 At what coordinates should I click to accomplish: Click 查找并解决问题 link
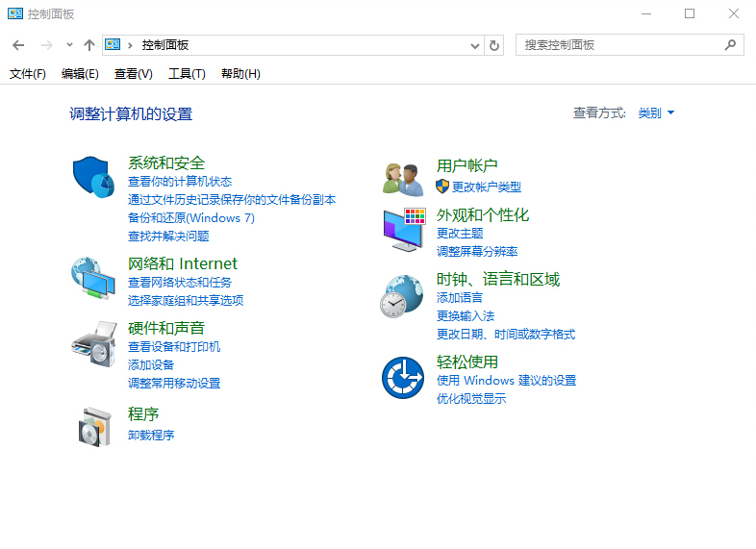tap(168, 237)
